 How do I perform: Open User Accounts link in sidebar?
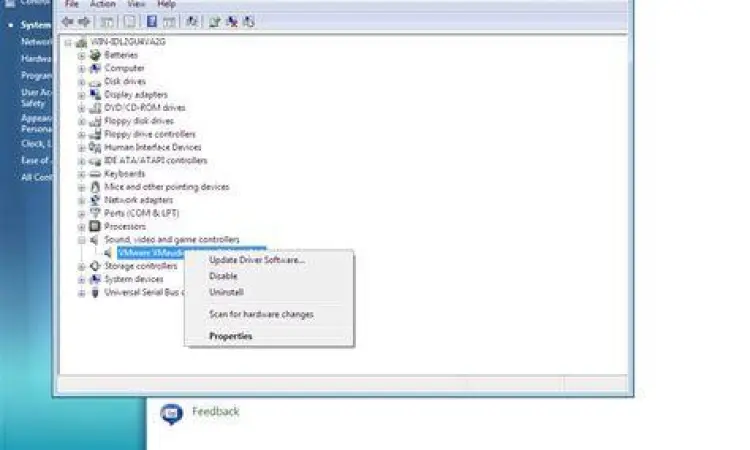point(36,98)
